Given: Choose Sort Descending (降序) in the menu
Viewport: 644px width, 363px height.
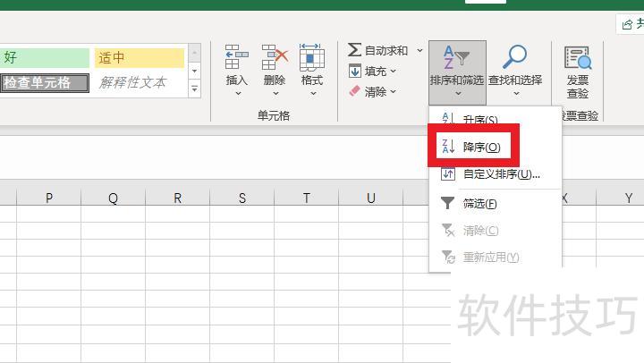Looking at the screenshot, I should [x=495, y=147].
